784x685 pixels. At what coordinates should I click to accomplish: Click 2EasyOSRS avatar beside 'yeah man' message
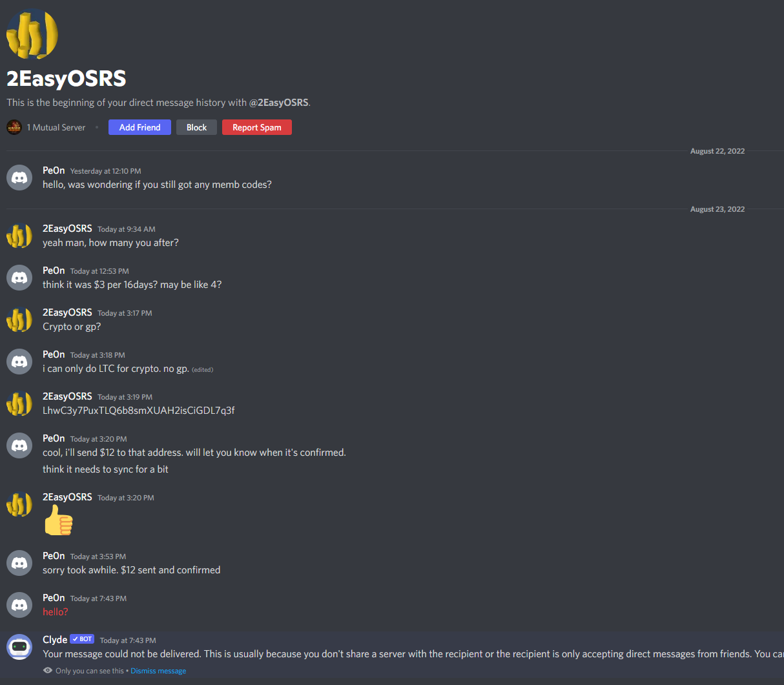click(x=19, y=236)
